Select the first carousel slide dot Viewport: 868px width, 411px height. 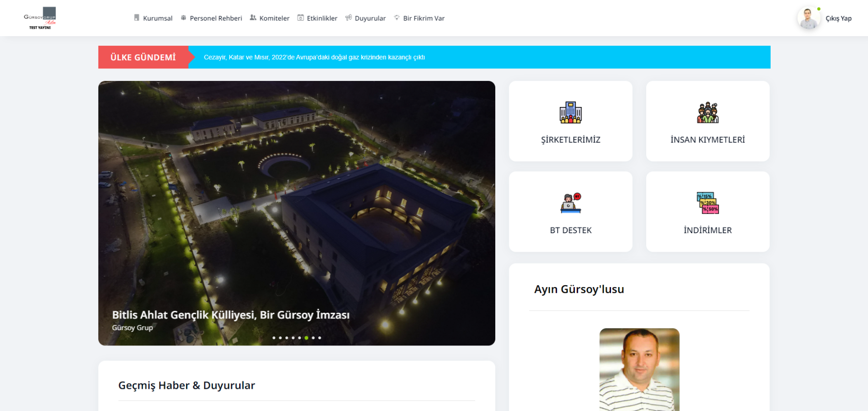[274, 338]
